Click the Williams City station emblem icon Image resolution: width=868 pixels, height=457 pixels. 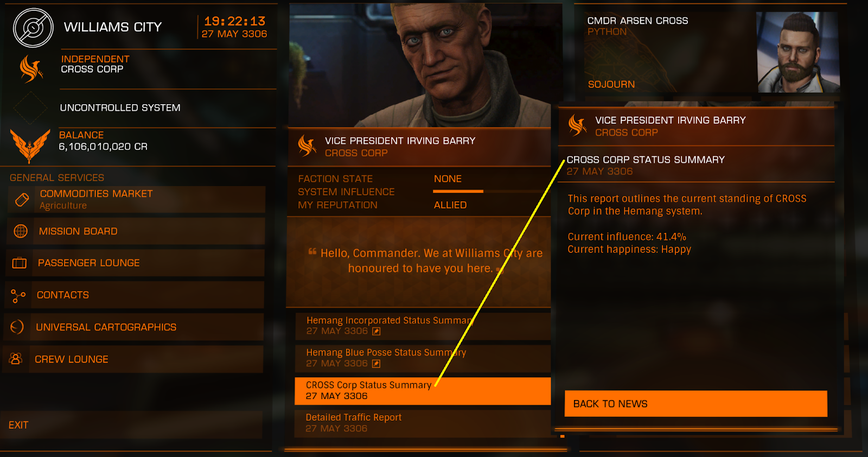coord(33,28)
